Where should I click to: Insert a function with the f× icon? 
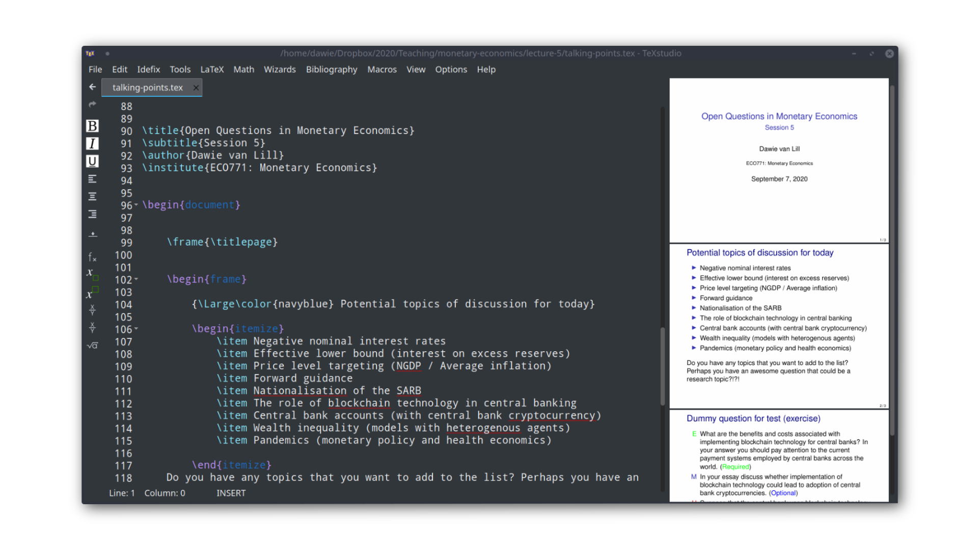(92, 257)
